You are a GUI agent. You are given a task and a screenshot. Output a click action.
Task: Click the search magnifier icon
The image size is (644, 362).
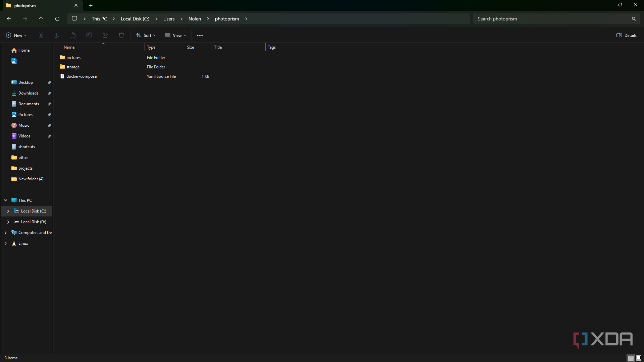tap(634, 19)
